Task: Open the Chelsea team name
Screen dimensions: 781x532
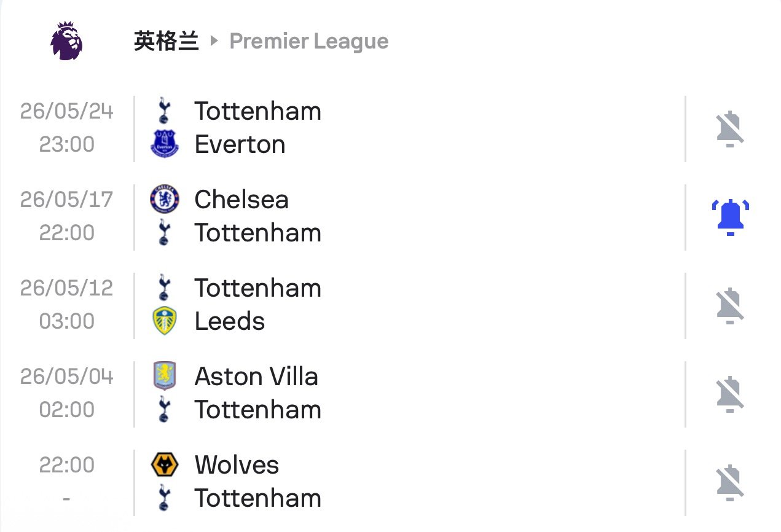Action: coord(241,200)
